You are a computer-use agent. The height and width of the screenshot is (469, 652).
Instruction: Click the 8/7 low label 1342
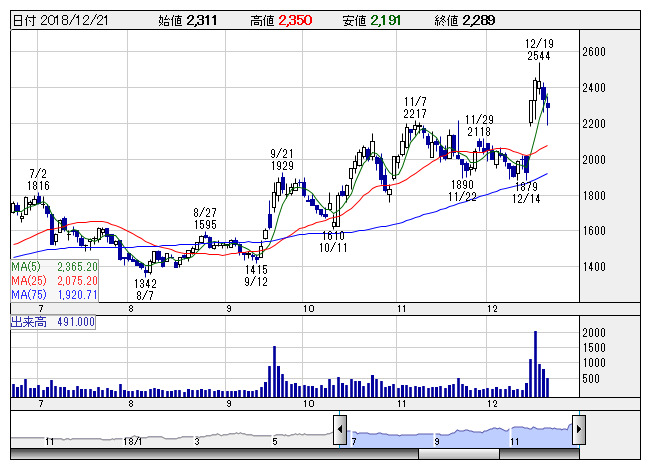(147, 283)
